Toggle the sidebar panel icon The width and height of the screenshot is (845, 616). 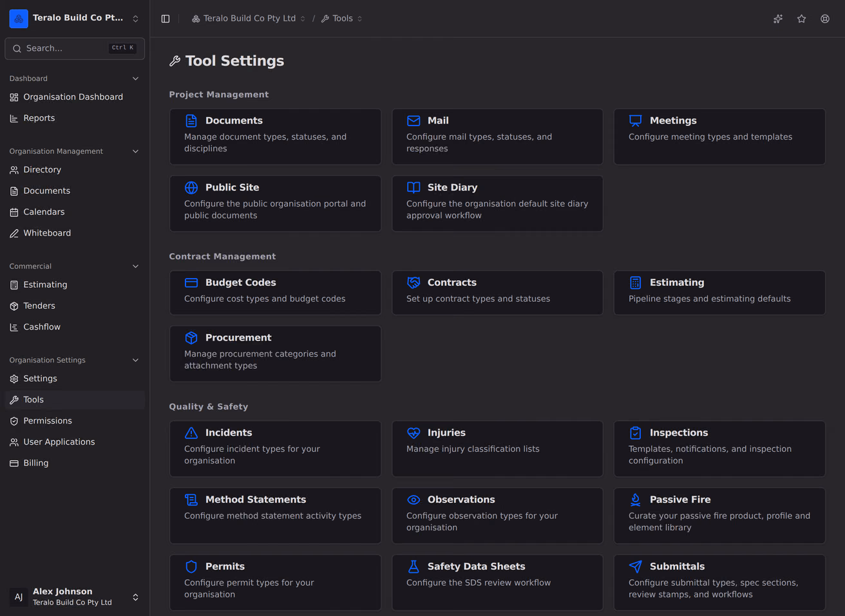click(166, 19)
